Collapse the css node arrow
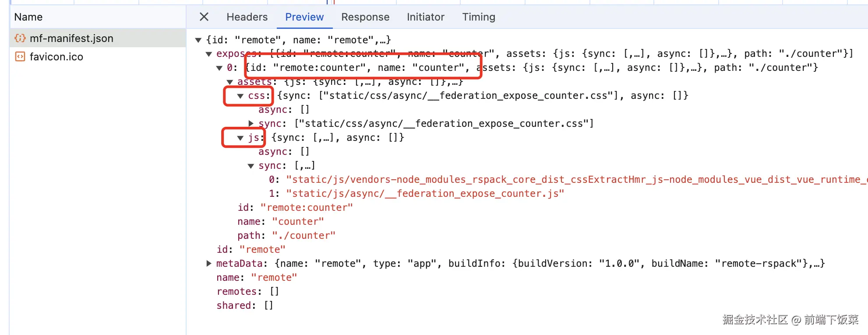Viewport: 868px width, 335px height. click(x=240, y=96)
